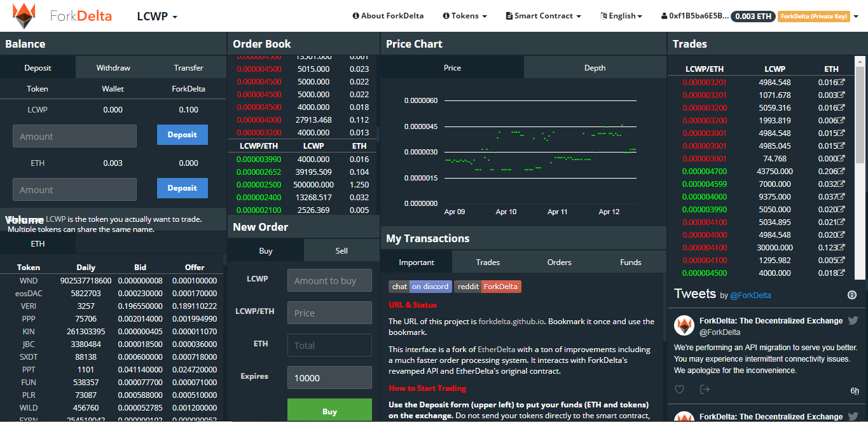Expand the Smart Contract menu
This screenshot has height=422, width=868.
[x=544, y=16]
